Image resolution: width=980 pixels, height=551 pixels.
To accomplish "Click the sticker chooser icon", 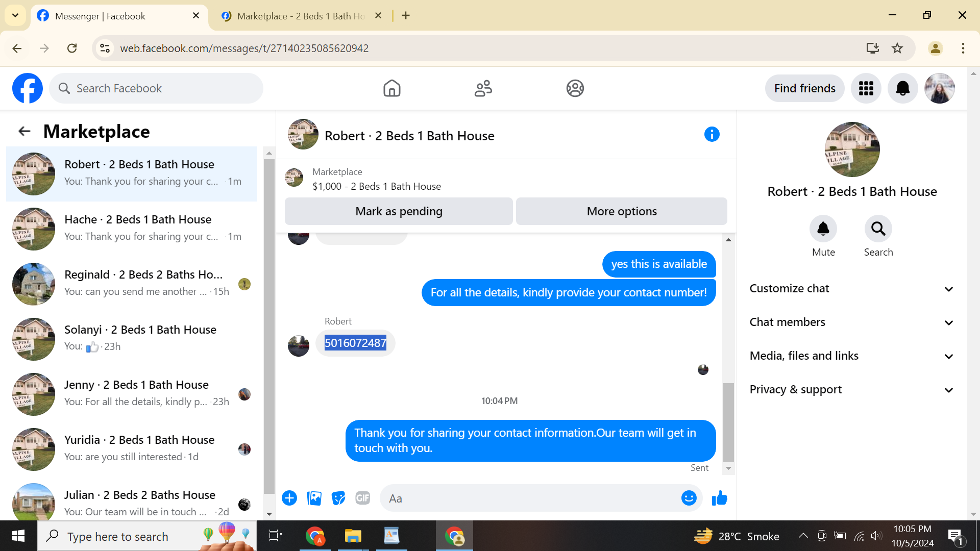I will (x=338, y=498).
